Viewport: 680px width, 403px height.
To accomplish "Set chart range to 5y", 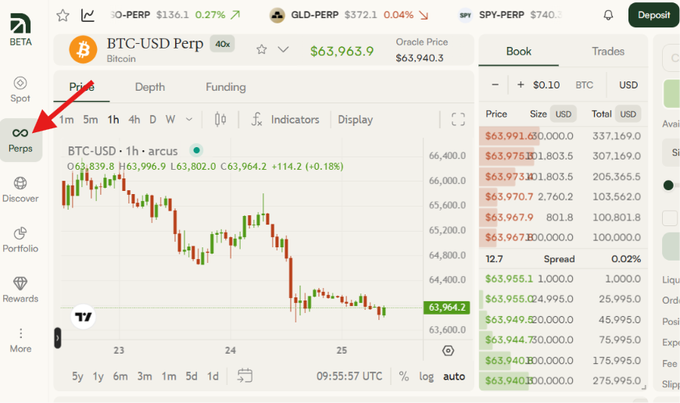I will click(x=78, y=376).
